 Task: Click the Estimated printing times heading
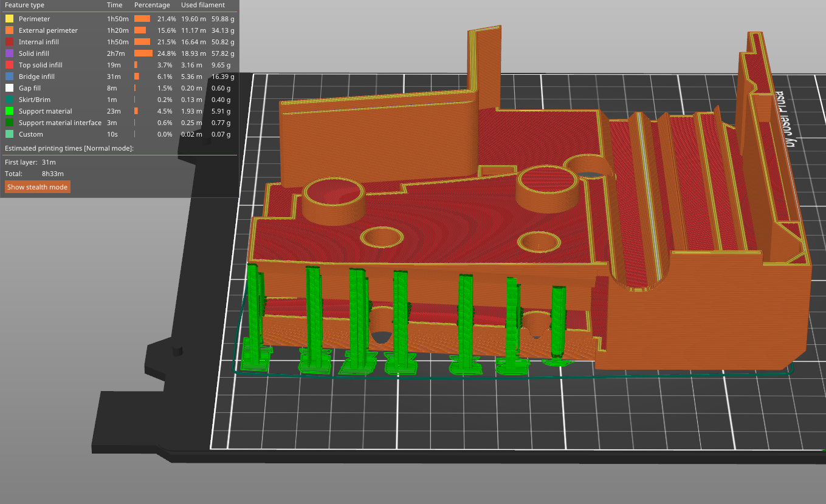[69, 148]
